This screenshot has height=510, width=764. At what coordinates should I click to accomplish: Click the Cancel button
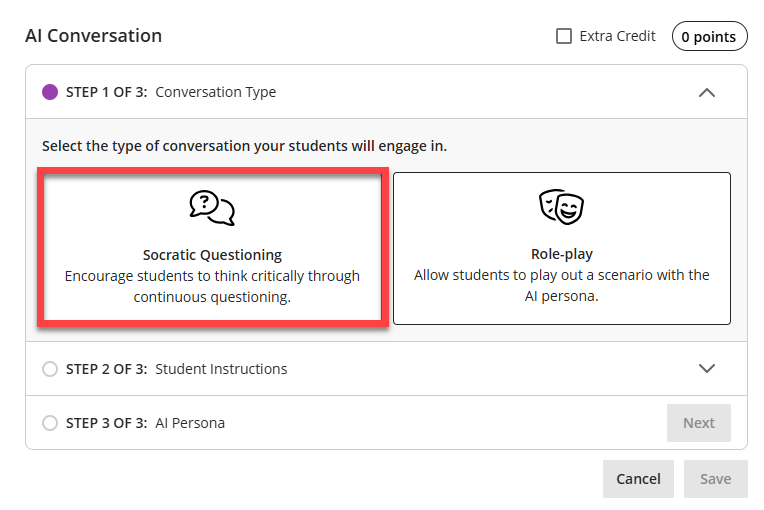point(638,479)
